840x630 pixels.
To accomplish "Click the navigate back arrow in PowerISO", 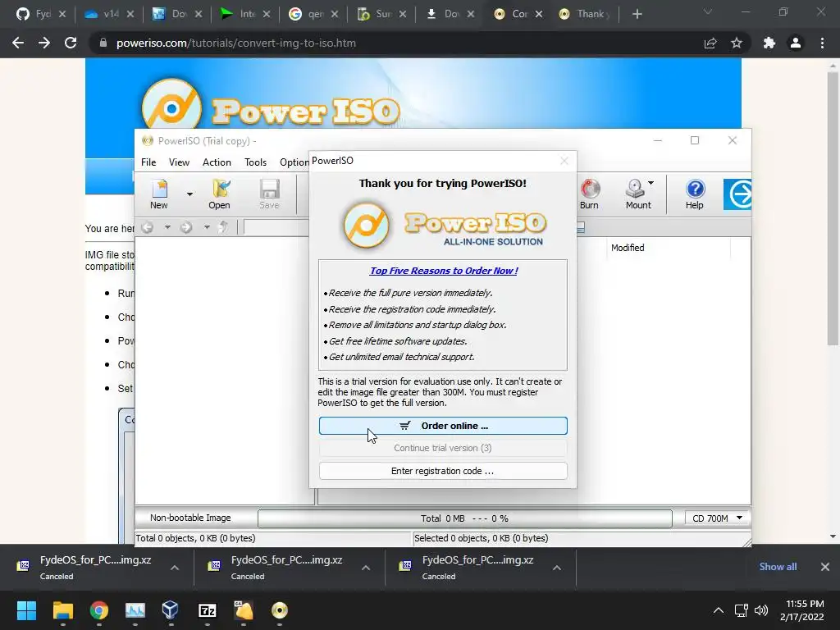I will (148, 228).
